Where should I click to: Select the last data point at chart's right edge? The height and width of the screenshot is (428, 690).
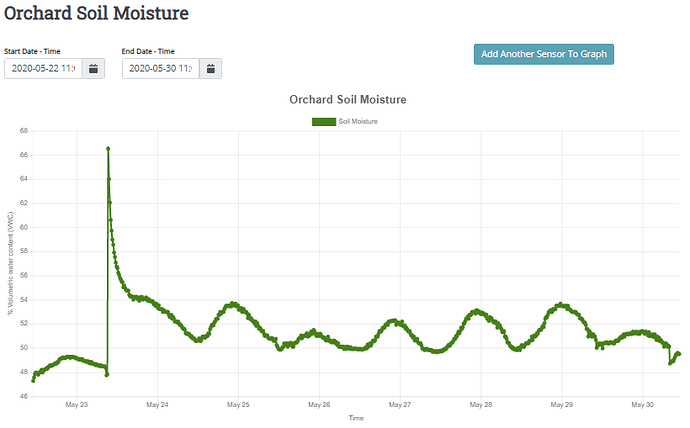(679, 353)
